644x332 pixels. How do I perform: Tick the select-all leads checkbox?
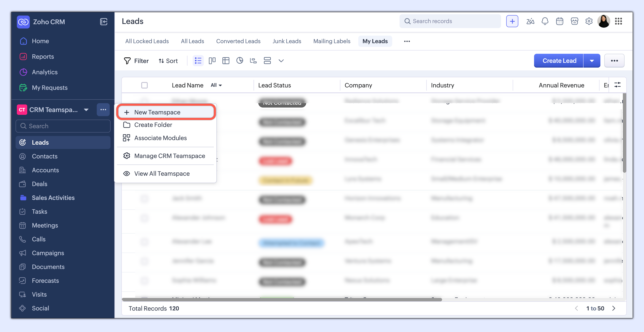click(x=144, y=85)
